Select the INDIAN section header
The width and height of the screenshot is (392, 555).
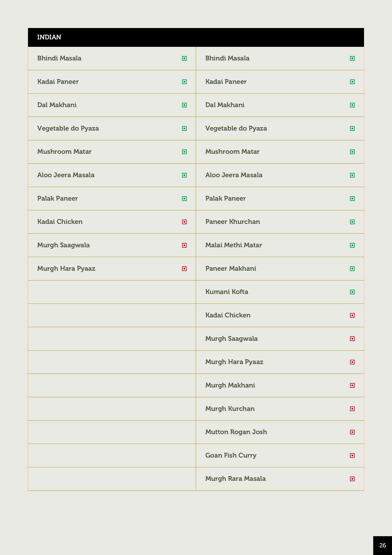coord(49,37)
